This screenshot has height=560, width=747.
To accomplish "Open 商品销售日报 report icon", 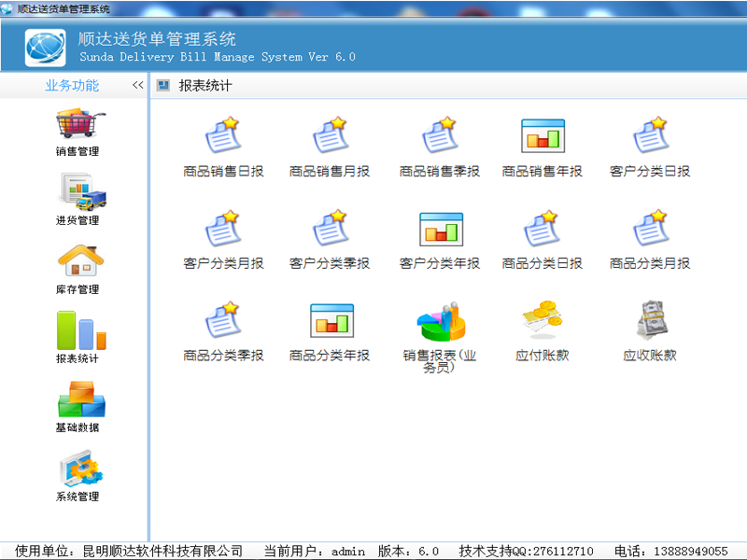I will [x=223, y=137].
